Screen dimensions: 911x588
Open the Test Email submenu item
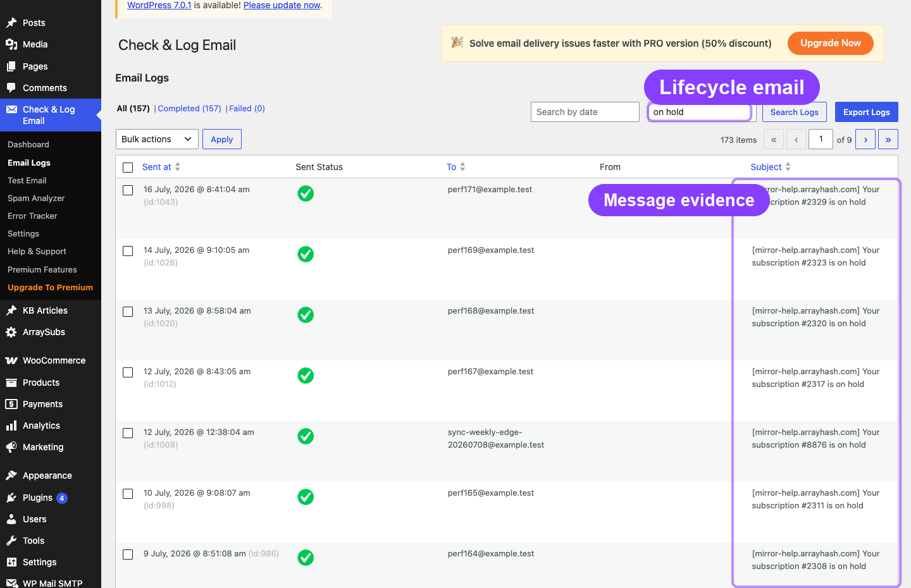[27, 180]
